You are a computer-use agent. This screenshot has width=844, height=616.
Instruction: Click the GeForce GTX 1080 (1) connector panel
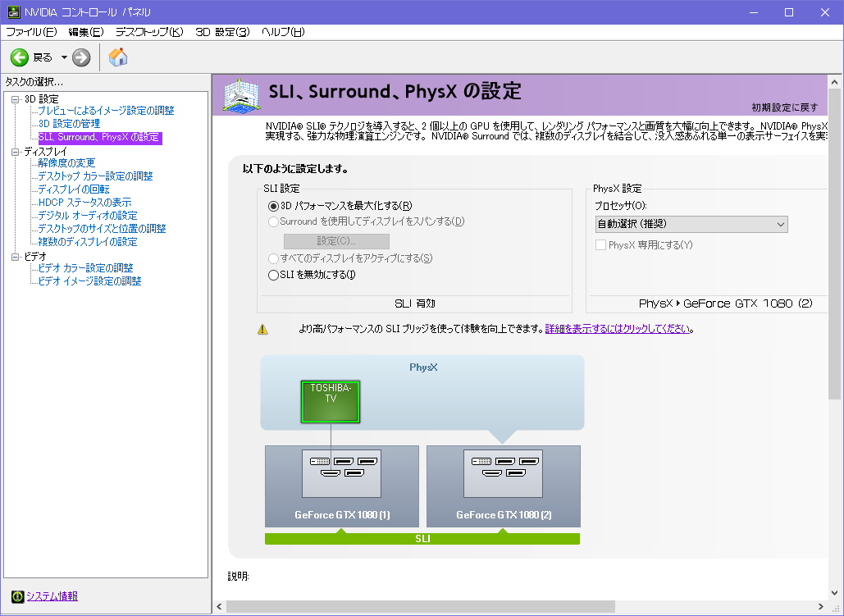pyautogui.click(x=341, y=473)
